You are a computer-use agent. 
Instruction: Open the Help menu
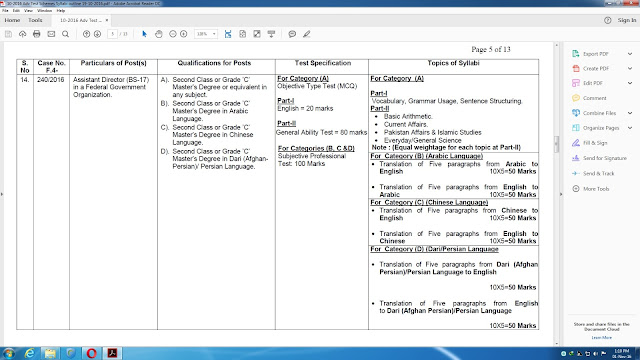point(61,11)
